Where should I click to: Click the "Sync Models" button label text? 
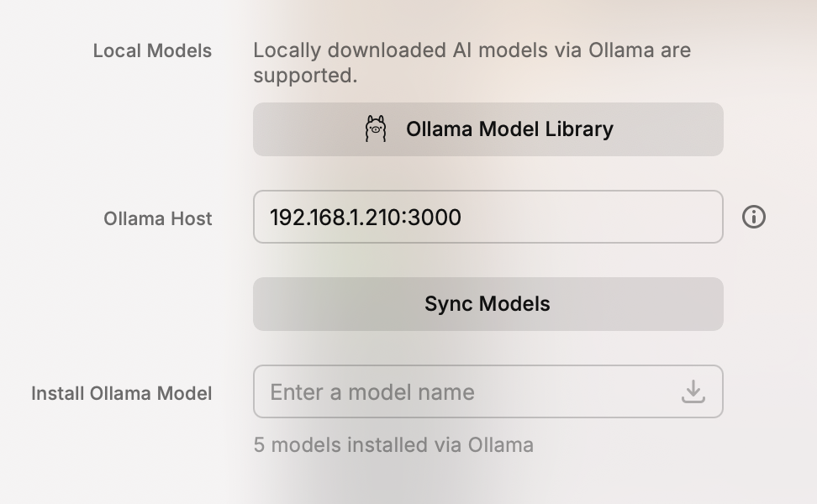point(488,304)
